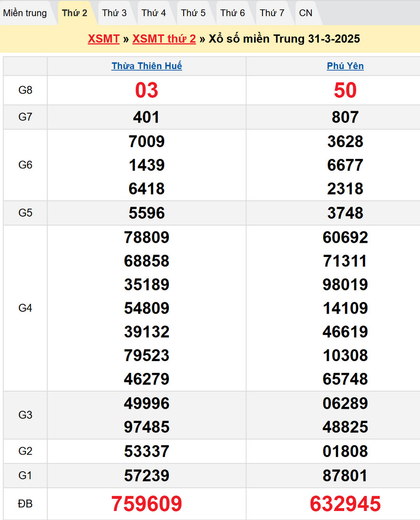420x520 pixels.
Task: Switch to the Thứ 6 tab
Action: point(233,13)
